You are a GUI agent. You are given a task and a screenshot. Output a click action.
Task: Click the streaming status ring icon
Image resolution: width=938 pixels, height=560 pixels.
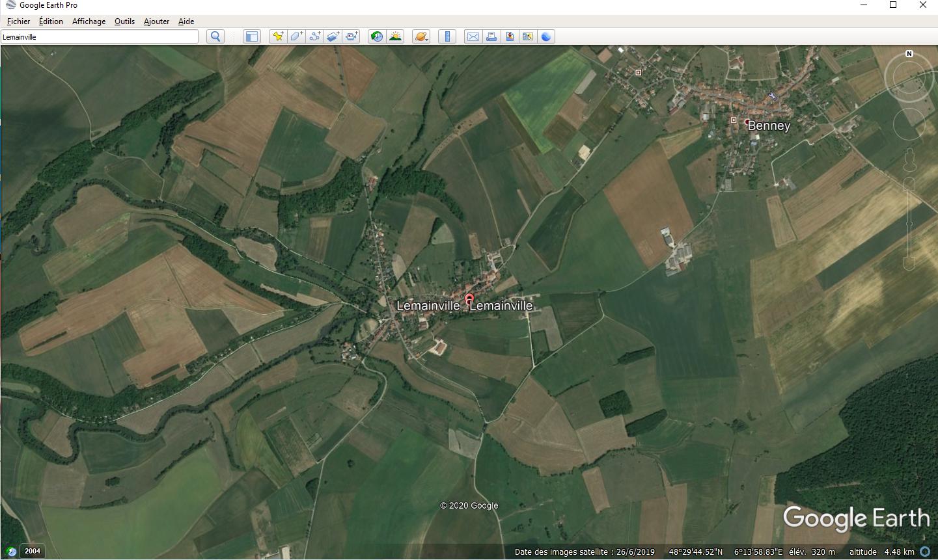[x=924, y=552]
